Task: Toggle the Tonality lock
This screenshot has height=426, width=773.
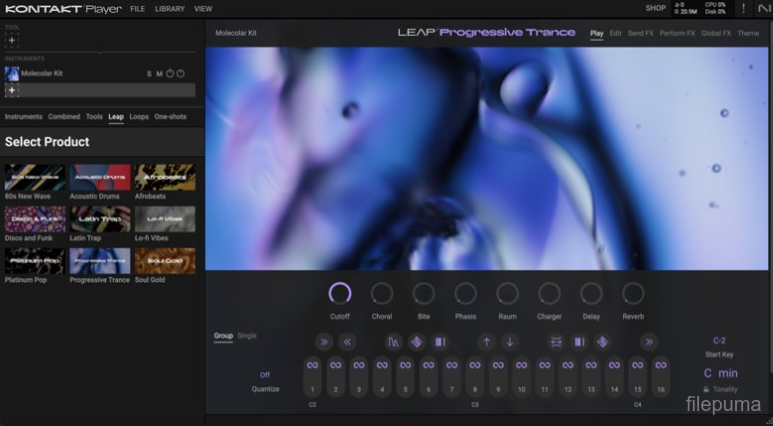Action: point(706,389)
